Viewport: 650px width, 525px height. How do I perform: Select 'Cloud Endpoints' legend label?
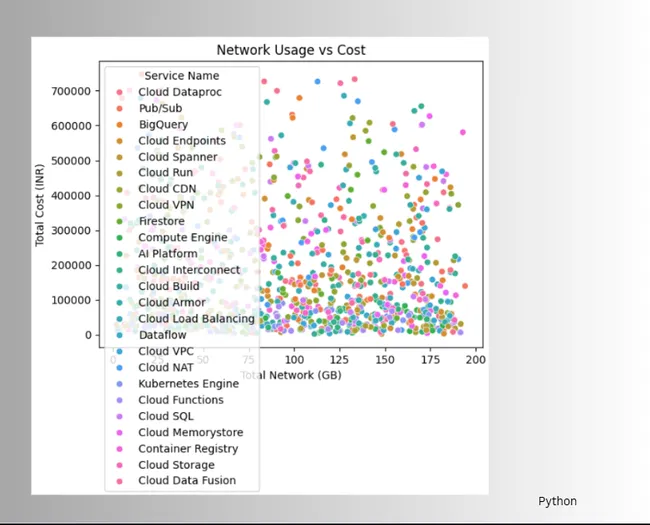pos(182,141)
